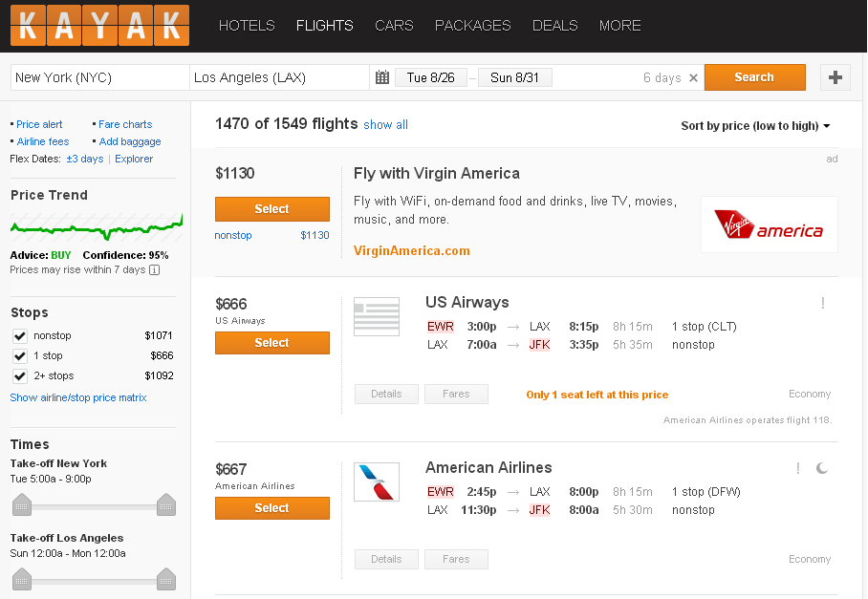Uncheck the 2+ stops filter checkbox

pos(20,376)
